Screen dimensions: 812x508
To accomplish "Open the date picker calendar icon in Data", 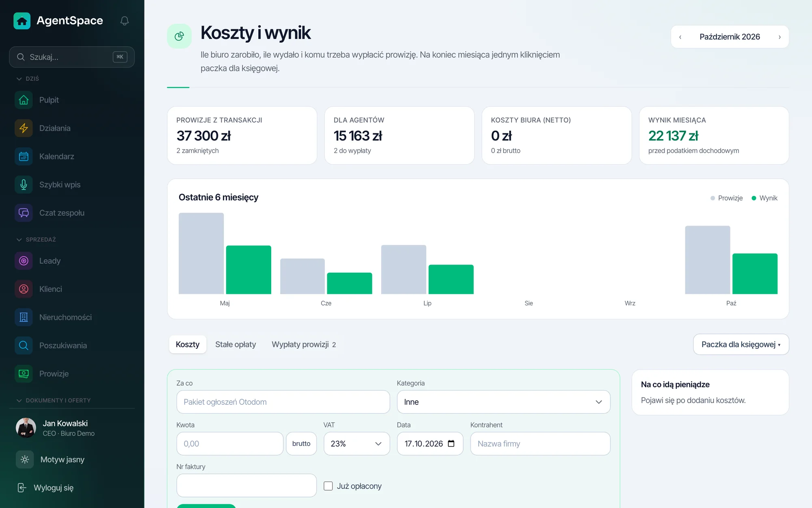I will coord(451,443).
